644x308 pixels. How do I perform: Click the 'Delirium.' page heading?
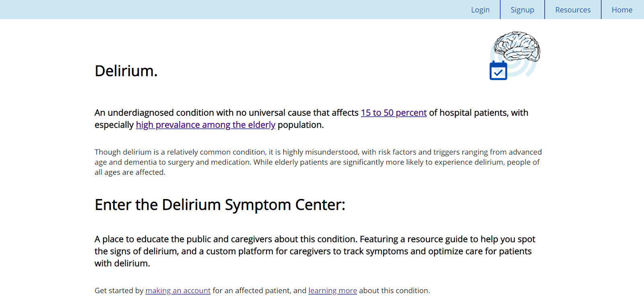[126, 71]
